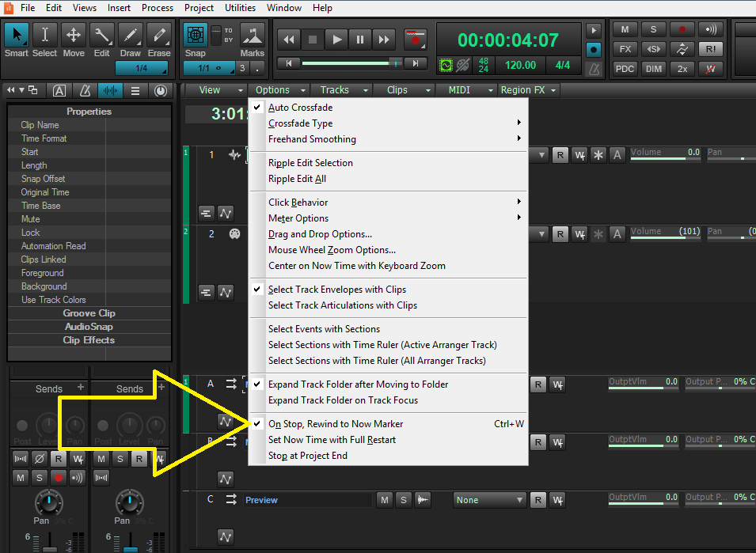The image size is (756, 553).
Task: Toggle global input echo icon
Action: tap(711, 29)
